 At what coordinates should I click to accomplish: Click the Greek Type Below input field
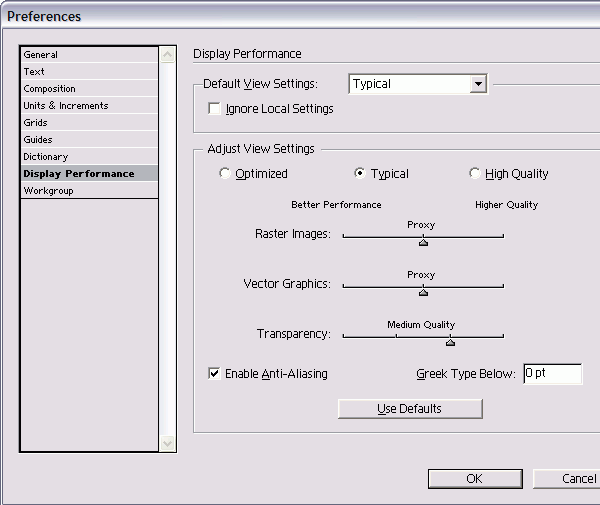click(551, 374)
